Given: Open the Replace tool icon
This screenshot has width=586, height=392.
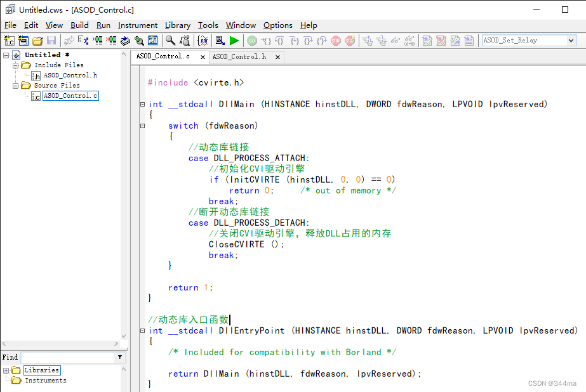Looking at the screenshot, I should pyautogui.click(x=185, y=39).
